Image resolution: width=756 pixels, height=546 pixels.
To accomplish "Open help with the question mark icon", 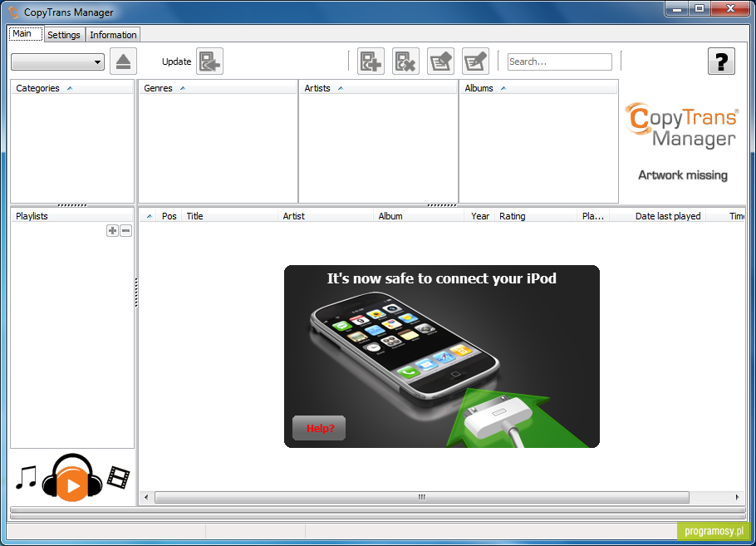I will (721, 61).
